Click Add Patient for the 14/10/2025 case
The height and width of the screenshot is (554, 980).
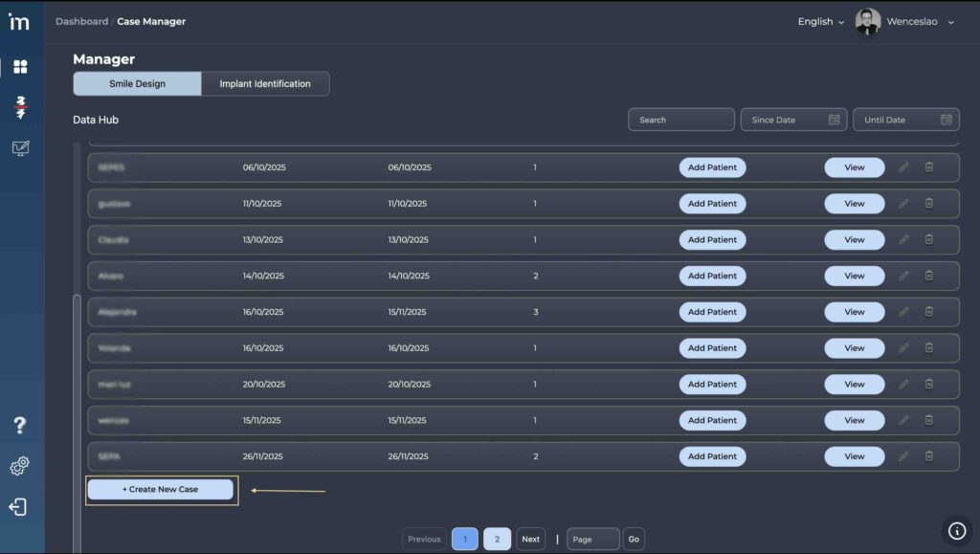(712, 276)
